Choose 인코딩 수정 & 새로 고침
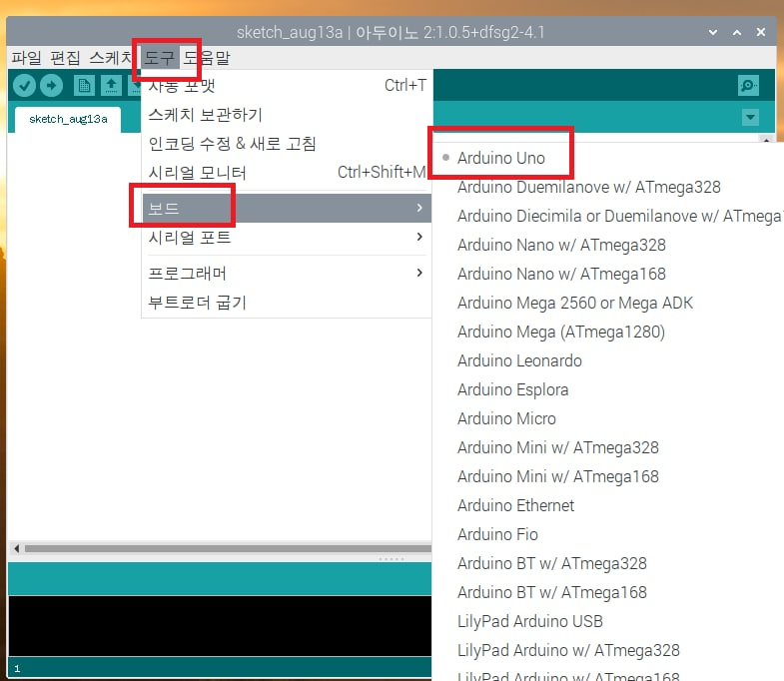The image size is (784, 681). [287, 144]
